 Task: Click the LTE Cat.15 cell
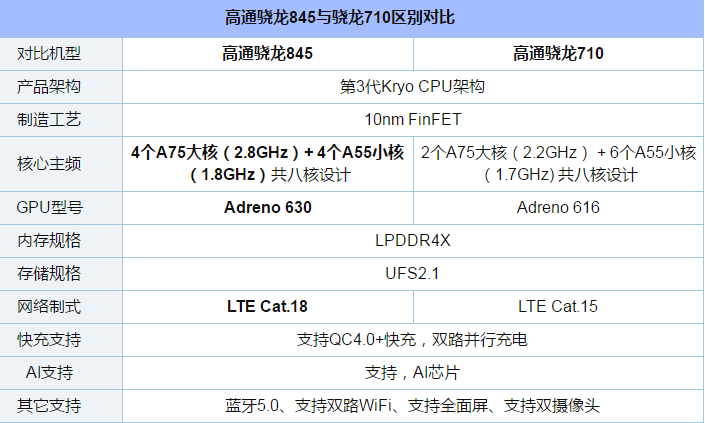click(x=558, y=307)
